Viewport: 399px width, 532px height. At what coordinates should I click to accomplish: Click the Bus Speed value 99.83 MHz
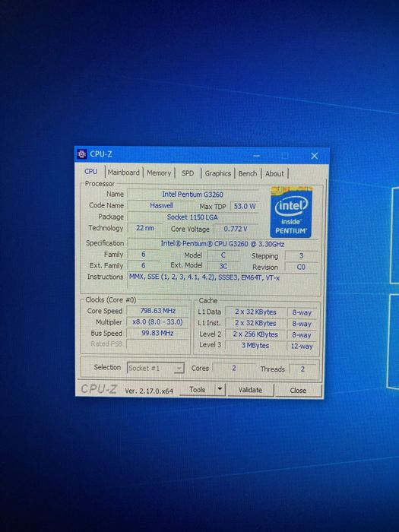click(158, 333)
